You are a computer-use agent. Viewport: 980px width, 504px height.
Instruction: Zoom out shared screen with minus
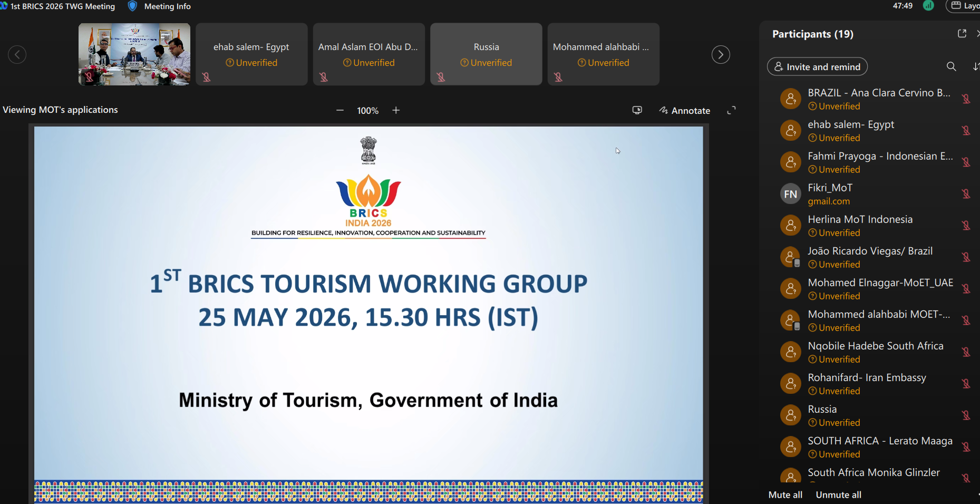340,110
